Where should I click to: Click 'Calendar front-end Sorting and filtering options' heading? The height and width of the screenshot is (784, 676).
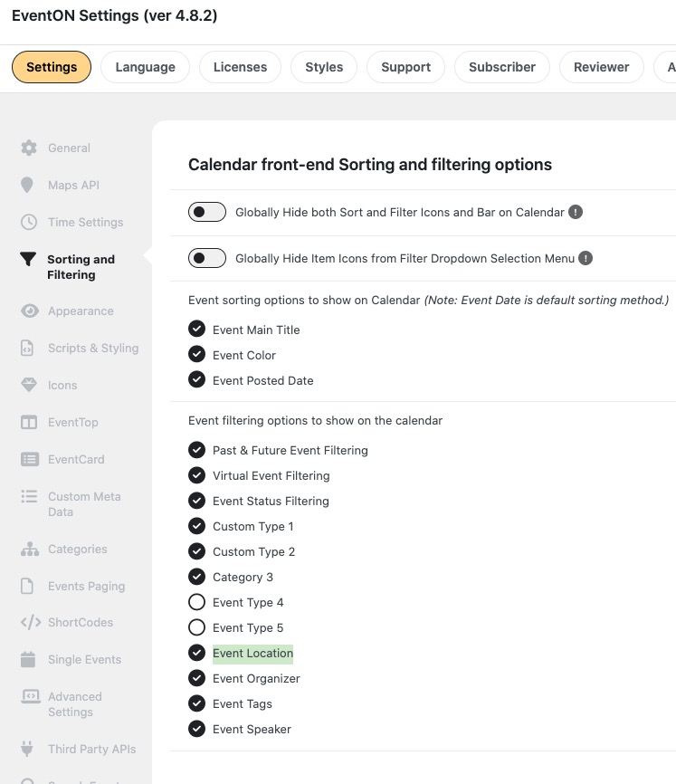coord(370,165)
